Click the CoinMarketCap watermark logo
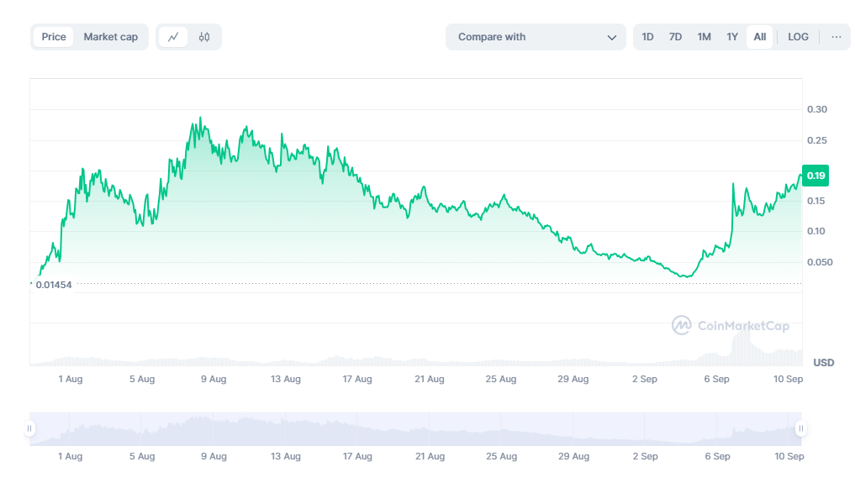855x504 pixels. pos(730,326)
